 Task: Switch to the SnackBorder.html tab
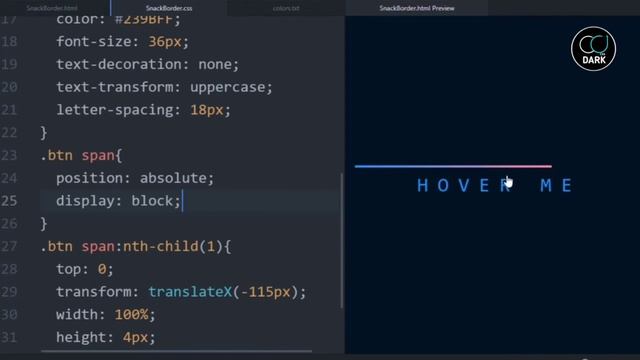pyautogui.click(x=52, y=8)
